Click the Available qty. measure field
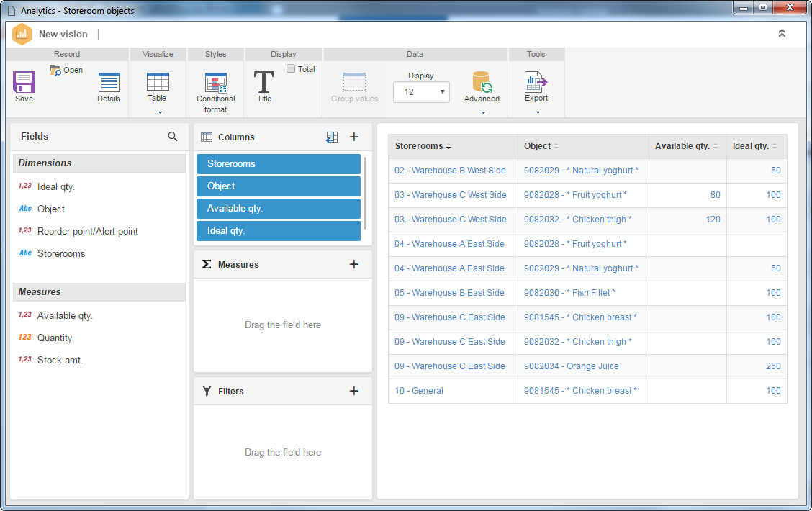Screen dimensions: 812x511 pos(65,316)
